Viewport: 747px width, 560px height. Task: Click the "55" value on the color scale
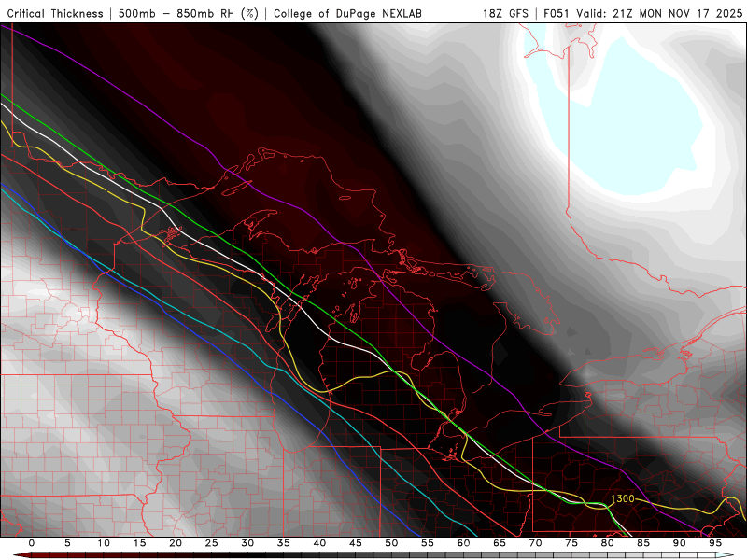tap(428, 543)
